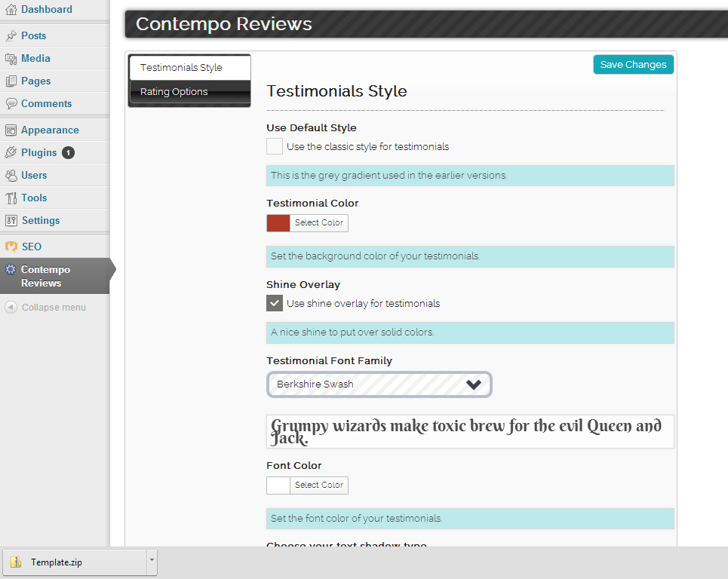Click the Template.zip file icon
728x579 pixels.
[x=16, y=562]
